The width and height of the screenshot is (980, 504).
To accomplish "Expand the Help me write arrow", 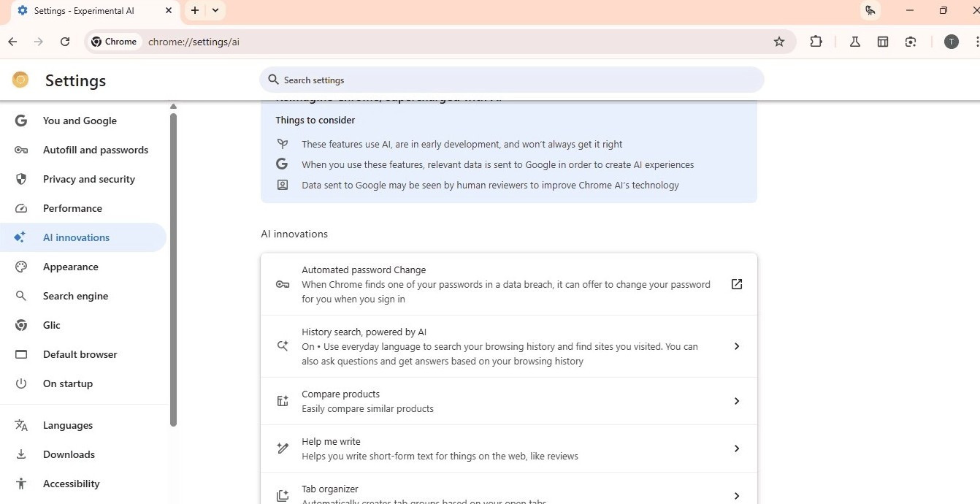I will [x=737, y=448].
